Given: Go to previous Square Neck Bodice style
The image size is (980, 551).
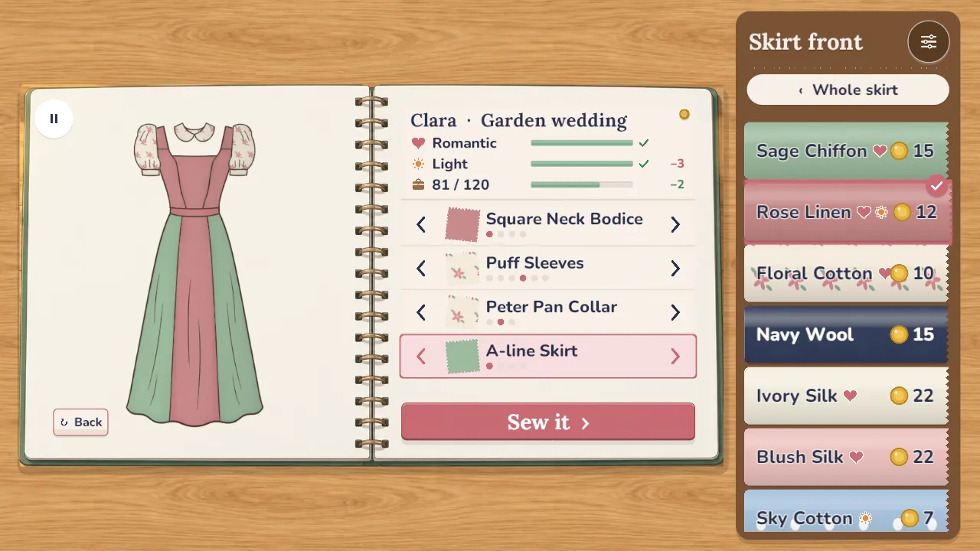Looking at the screenshot, I should (x=421, y=224).
